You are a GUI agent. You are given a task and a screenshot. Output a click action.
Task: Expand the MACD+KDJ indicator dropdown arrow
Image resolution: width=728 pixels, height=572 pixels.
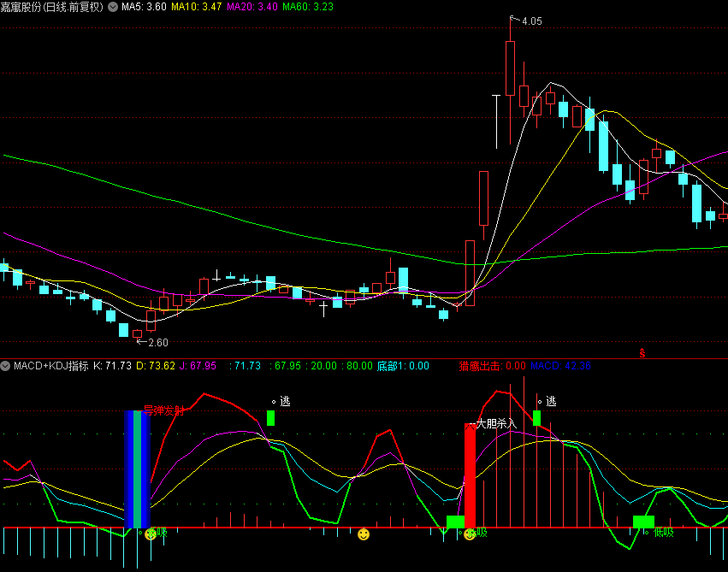tap(5, 366)
